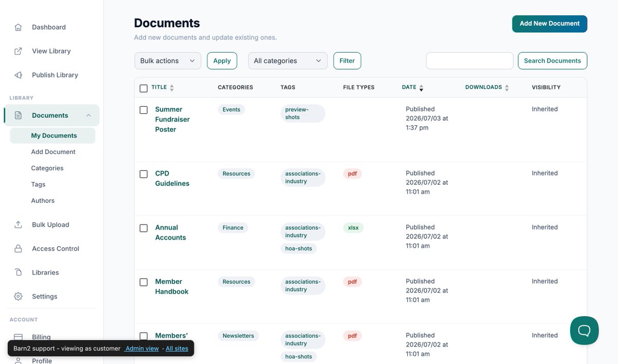This screenshot has height=364, width=618.
Task: Open View Library in the sidebar
Action: tap(51, 51)
